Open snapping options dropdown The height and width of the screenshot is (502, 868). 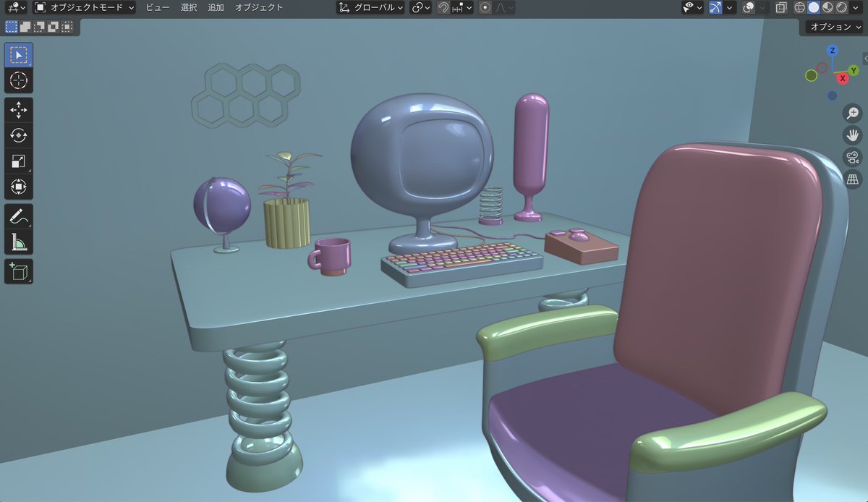pos(463,7)
